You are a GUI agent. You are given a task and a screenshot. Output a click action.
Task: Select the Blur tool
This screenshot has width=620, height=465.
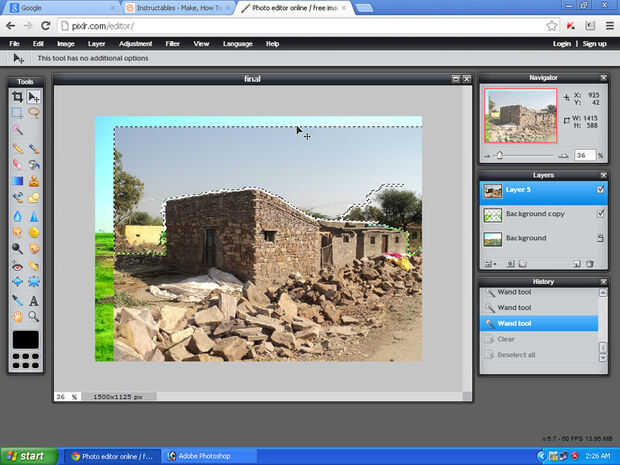[x=17, y=216]
